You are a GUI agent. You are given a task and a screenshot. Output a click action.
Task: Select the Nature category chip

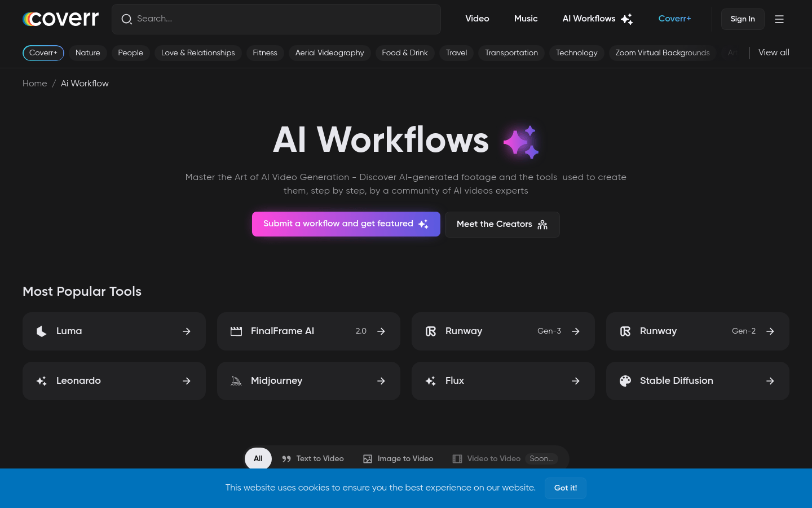(88, 53)
